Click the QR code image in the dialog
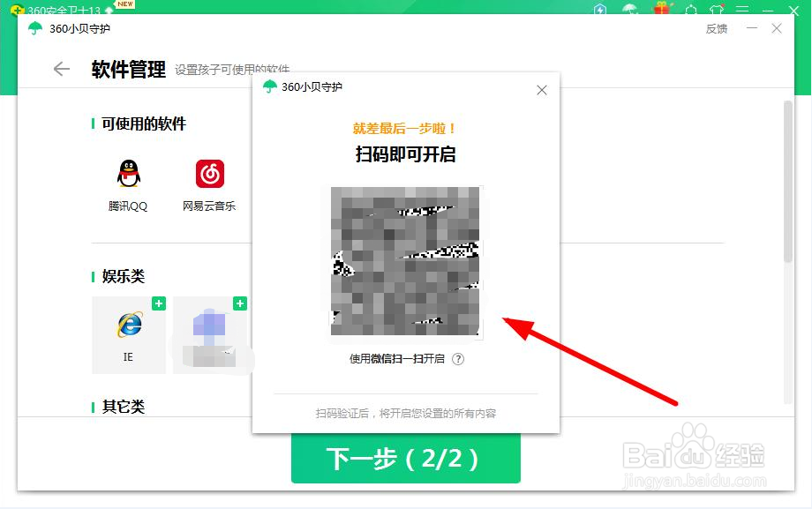The width and height of the screenshot is (812, 509). pos(405,261)
